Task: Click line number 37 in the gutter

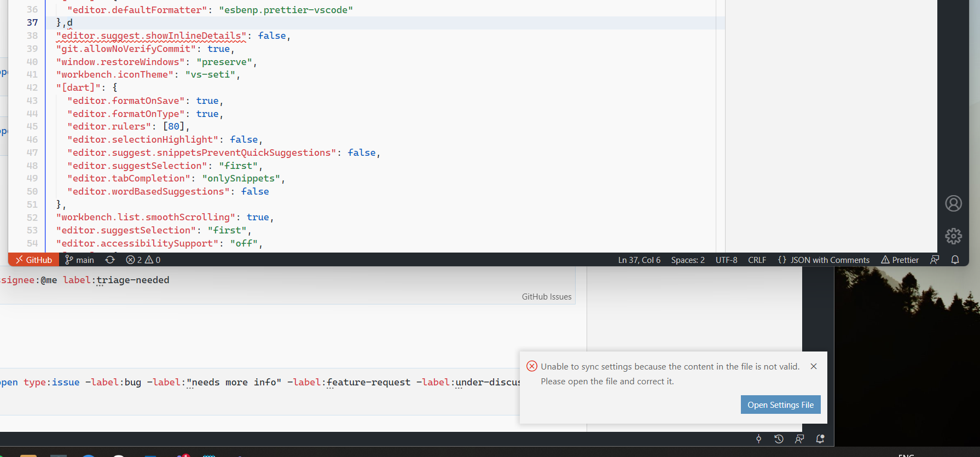Action: coord(32,22)
